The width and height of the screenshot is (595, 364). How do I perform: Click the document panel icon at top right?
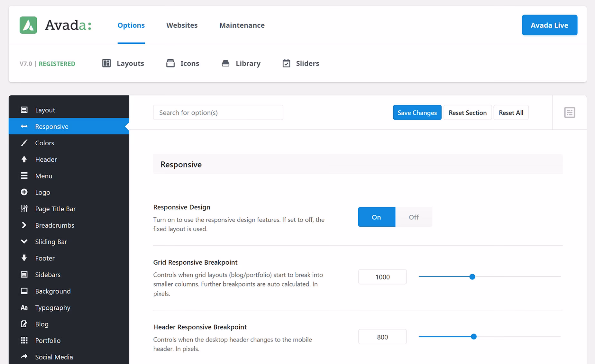pos(569,113)
